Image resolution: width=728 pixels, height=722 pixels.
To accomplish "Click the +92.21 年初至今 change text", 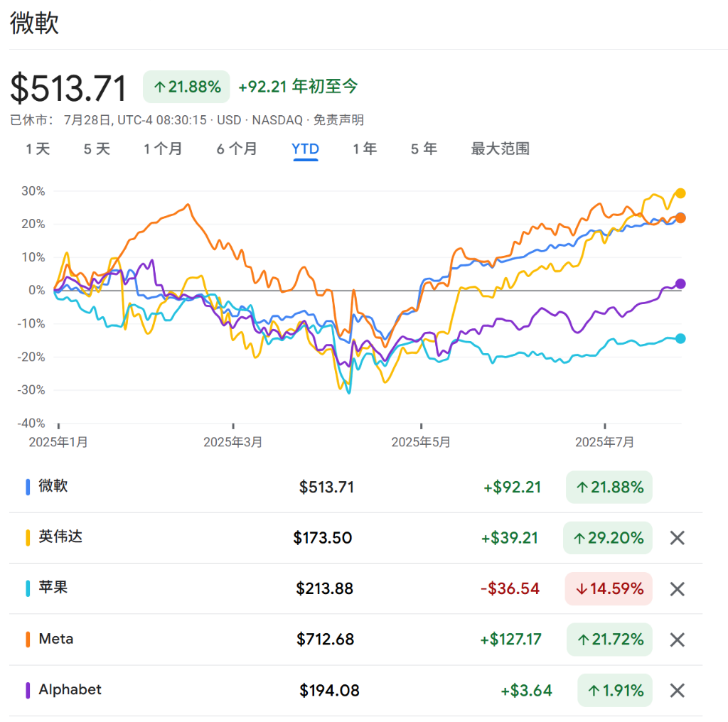I will pyautogui.click(x=298, y=86).
